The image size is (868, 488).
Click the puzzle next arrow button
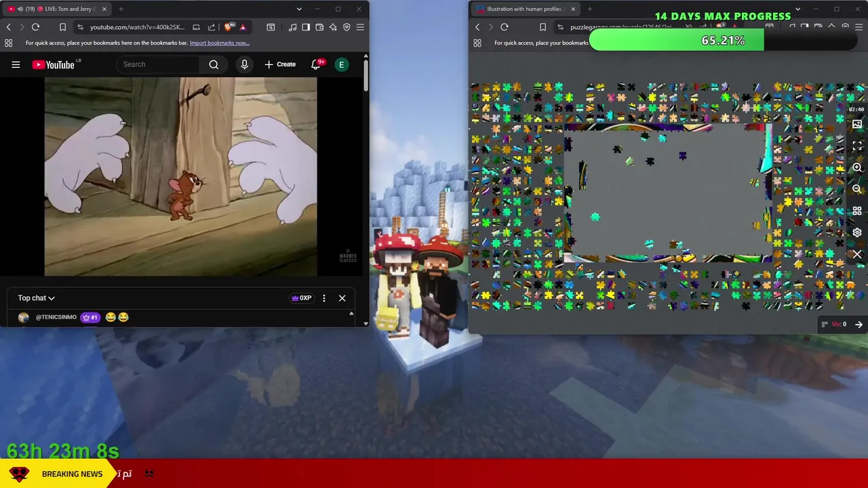pyautogui.click(x=859, y=325)
